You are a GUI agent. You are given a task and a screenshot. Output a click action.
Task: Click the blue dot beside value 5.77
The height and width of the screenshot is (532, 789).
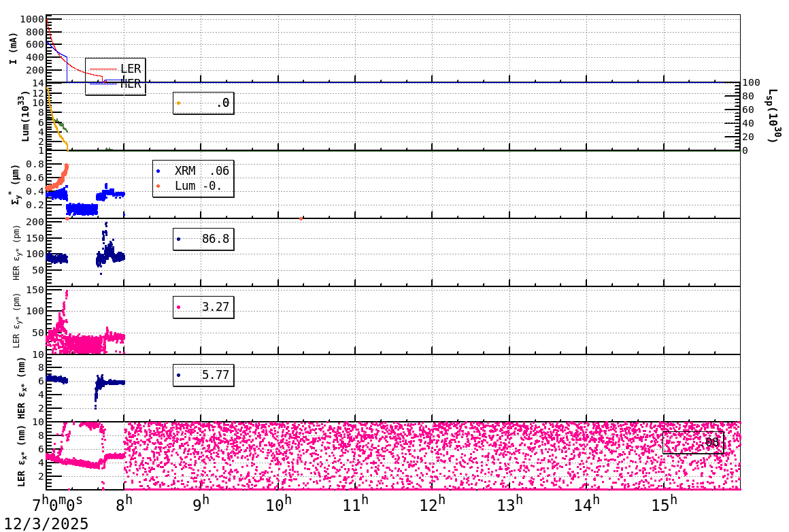pyautogui.click(x=180, y=375)
